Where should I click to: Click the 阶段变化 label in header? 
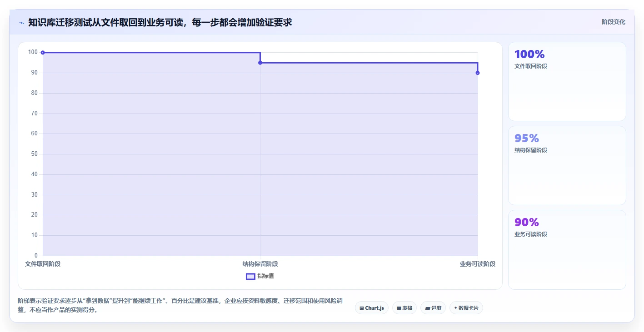pos(613,22)
